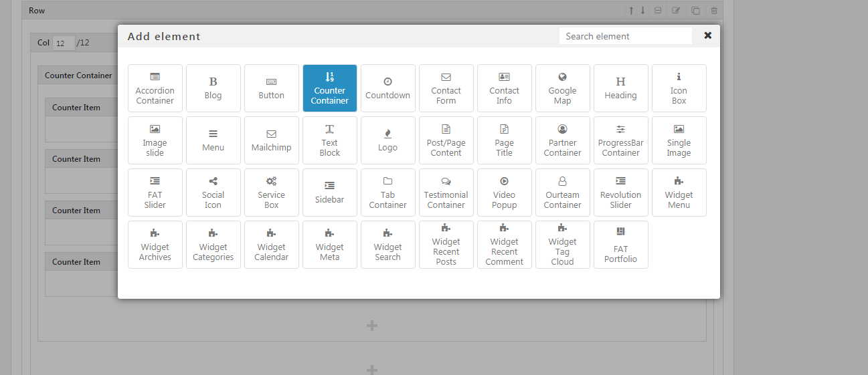Image resolution: width=868 pixels, height=375 pixels.
Task: Choose the Countdown element
Action: click(x=387, y=88)
